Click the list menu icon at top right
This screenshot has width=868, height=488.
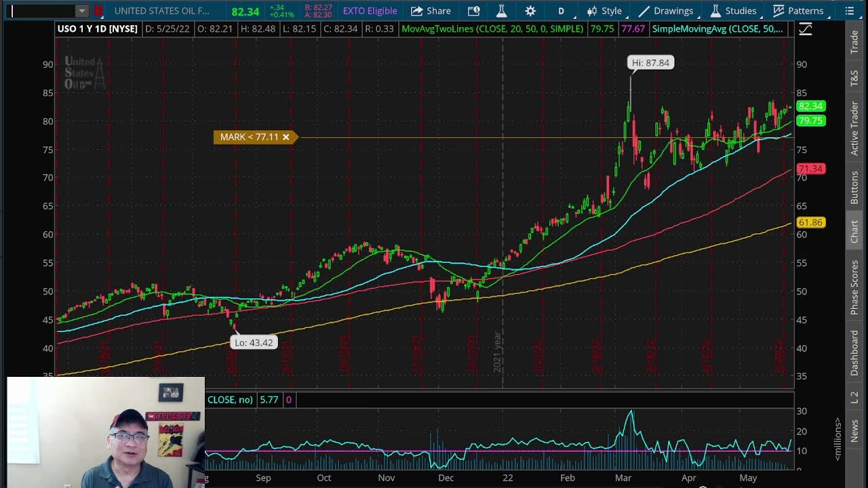[849, 11]
